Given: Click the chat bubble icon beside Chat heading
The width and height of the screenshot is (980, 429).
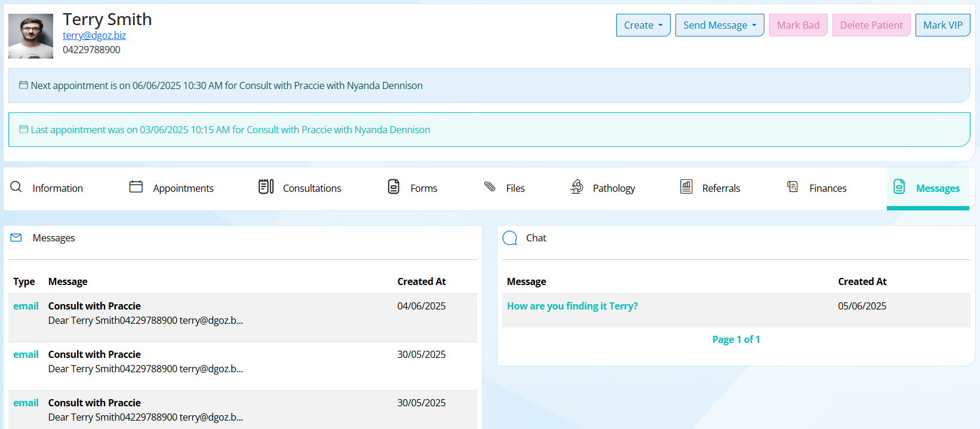Looking at the screenshot, I should point(510,238).
